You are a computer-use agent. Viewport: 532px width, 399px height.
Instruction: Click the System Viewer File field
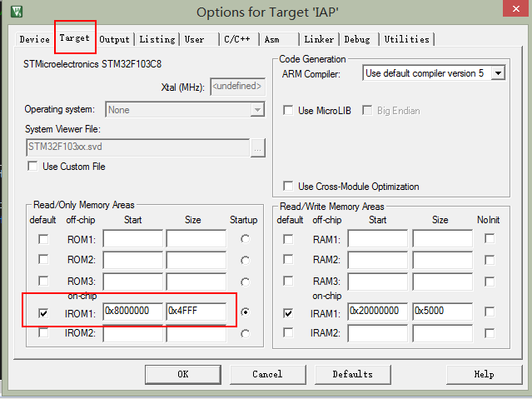pos(137,147)
